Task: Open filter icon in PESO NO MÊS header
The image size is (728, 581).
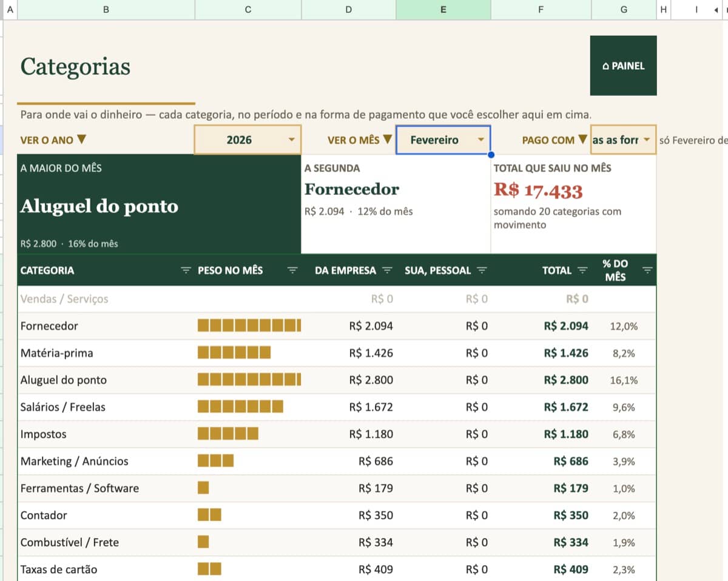Action: [x=292, y=270]
